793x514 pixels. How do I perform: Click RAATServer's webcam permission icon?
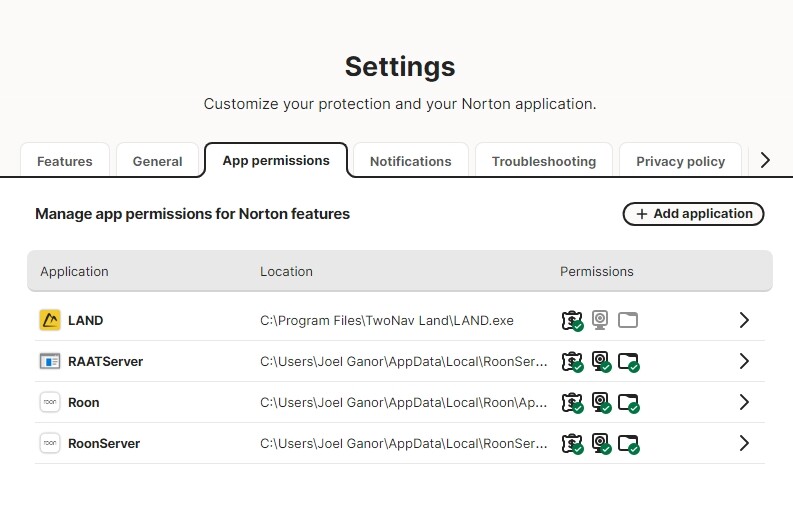point(600,362)
